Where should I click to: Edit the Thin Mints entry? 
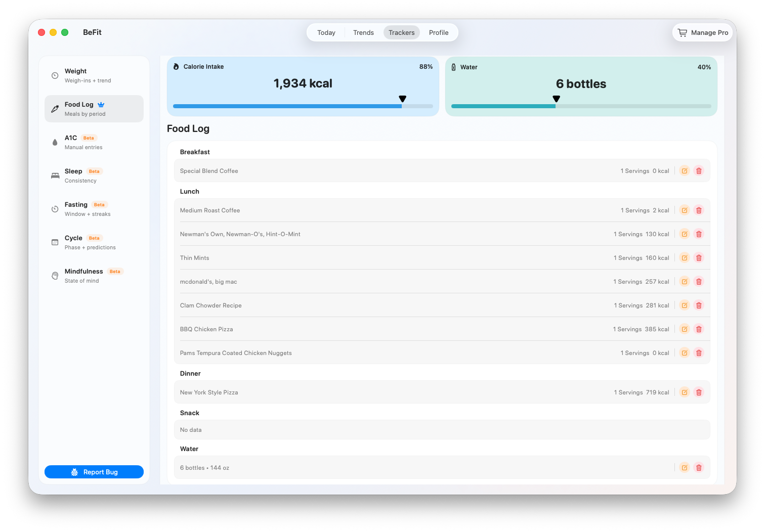(685, 258)
